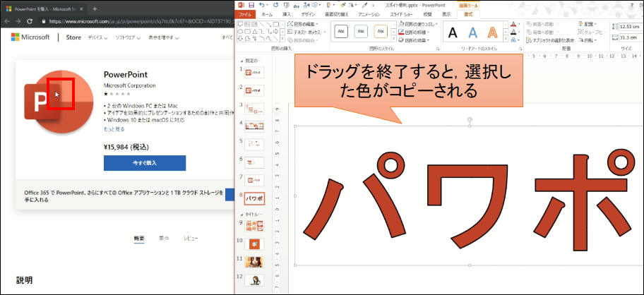
Task: Open 図形の効果 dropdown
Action: click(x=414, y=40)
